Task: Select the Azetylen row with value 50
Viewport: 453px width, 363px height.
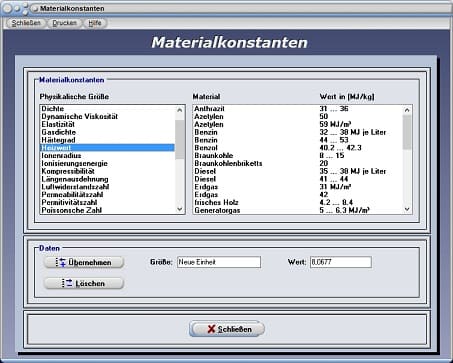Action: [x=298, y=117]
